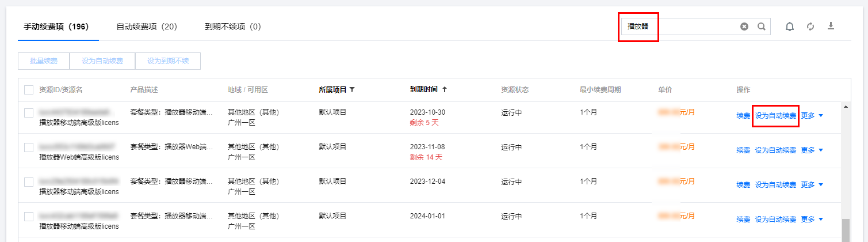Clear the search box text
This screenshot has height=242, width=868.
pos(744,27)
